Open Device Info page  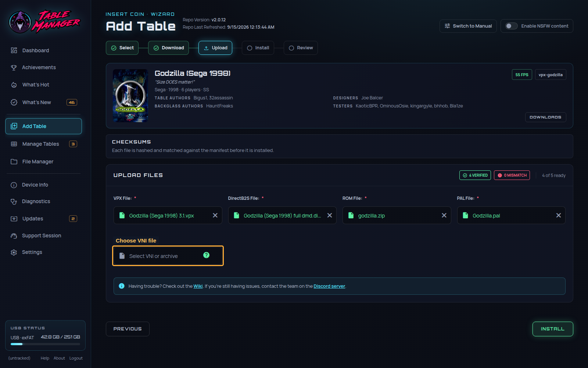[x=43, y=185]
